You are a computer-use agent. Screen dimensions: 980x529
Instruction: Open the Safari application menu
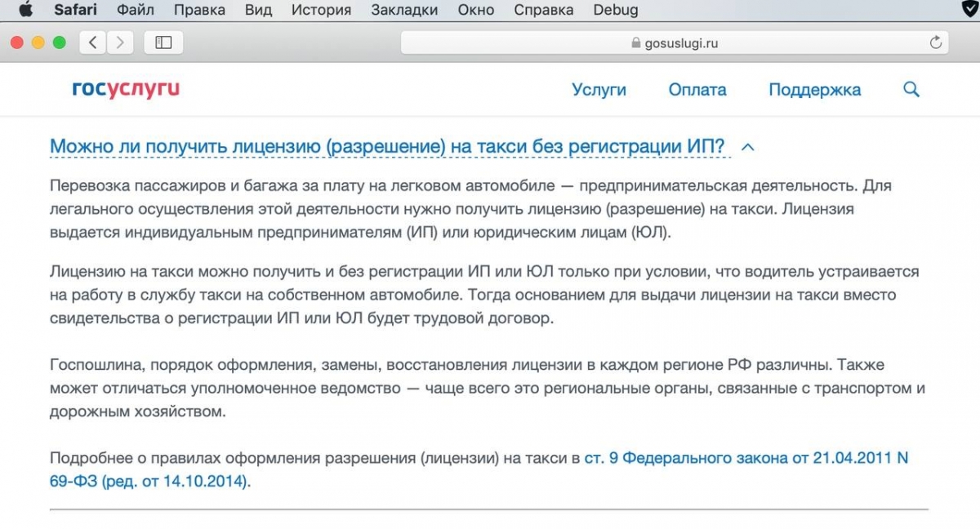pos(75,11)
